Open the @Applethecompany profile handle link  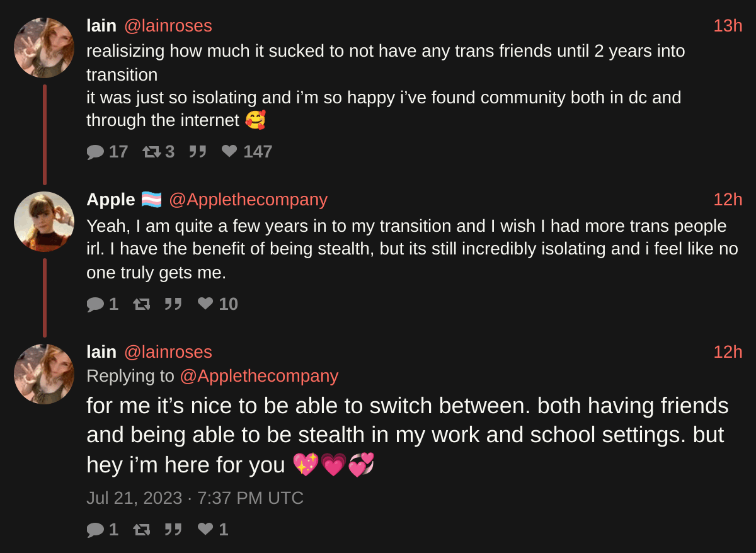tap(248, 200)
